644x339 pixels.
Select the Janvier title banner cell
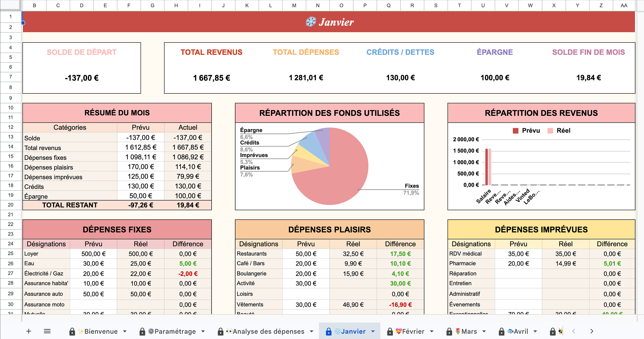pyautogui.click(x=329, y=22)
